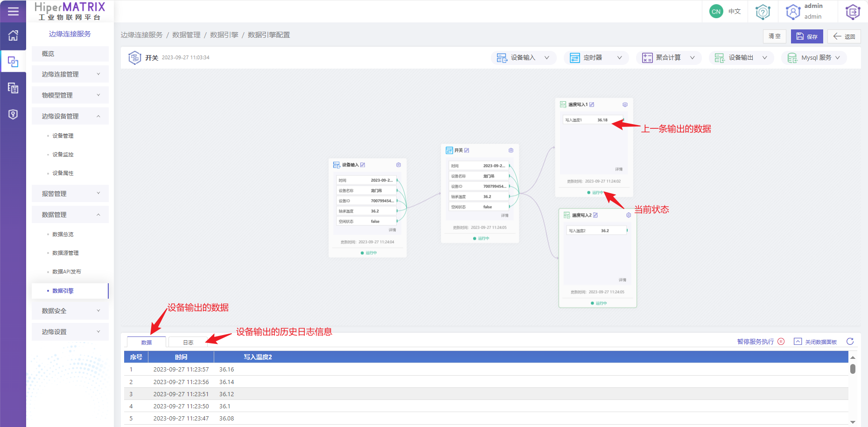This screenshot has width=868, height=427.
Task: Open 设备监控 submenu item
Action: 63,154
